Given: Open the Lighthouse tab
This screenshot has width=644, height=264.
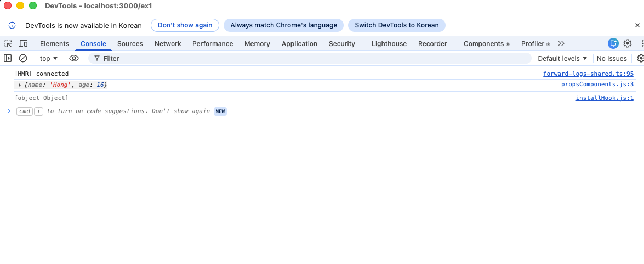Looking at the screenshot, I should click(x=389, y=44).
